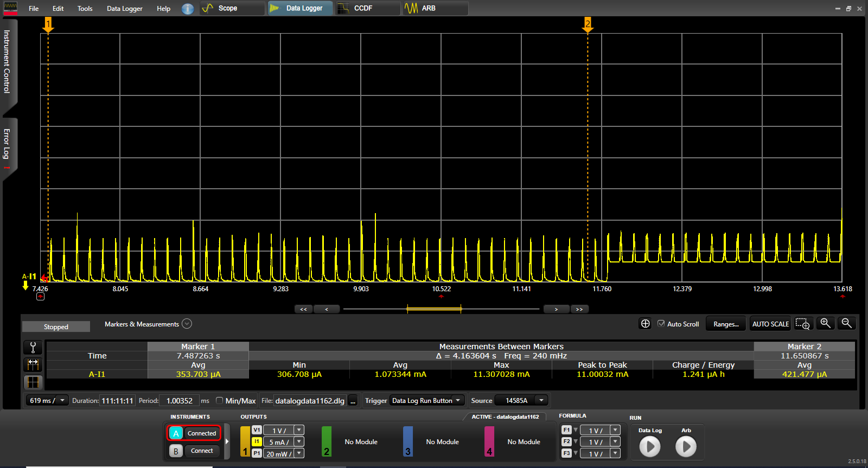Open the F1 scale dropdown
This screenshot has height=468, width=868.
click(615, 430)
